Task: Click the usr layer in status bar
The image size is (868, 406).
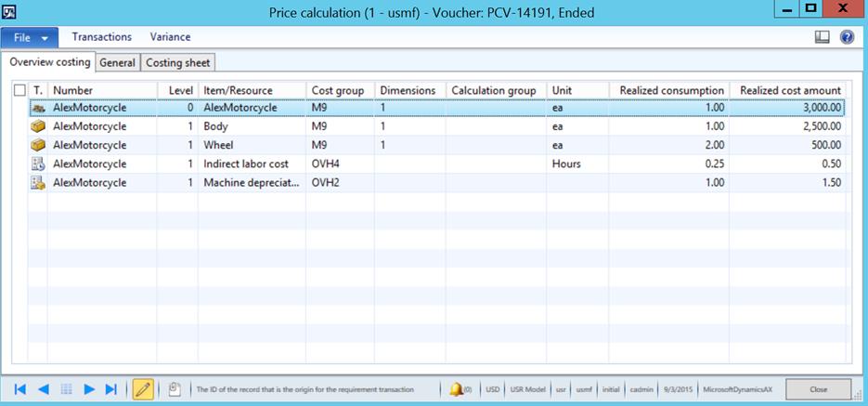Action: click(561, 389)
